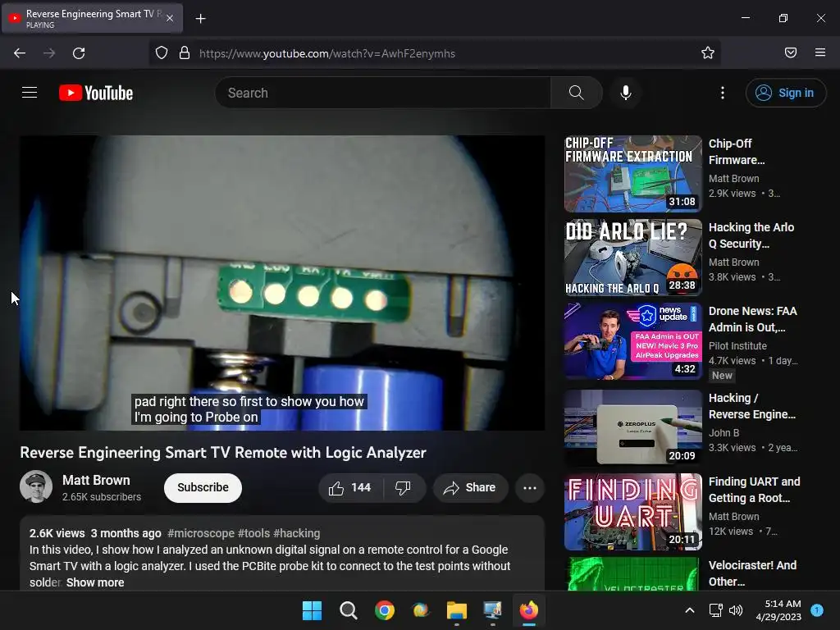The width and height of the screenshot is (840, 630).
Task: Open Windows Start menu
Action: click(312, 610)
